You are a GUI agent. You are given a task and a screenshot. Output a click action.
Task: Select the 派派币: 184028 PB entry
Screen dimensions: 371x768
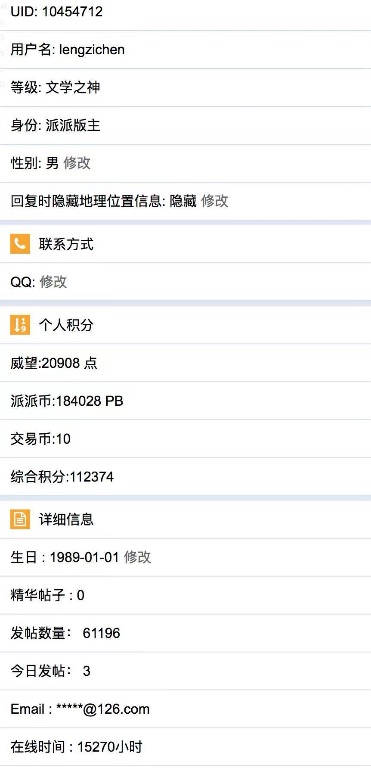point(185,401)
